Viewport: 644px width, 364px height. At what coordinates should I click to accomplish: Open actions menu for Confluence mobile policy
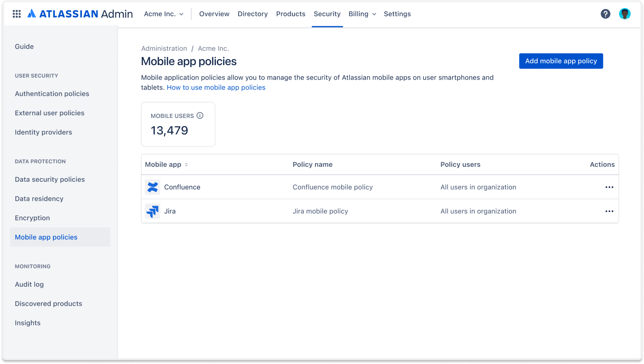coord(609,187)
